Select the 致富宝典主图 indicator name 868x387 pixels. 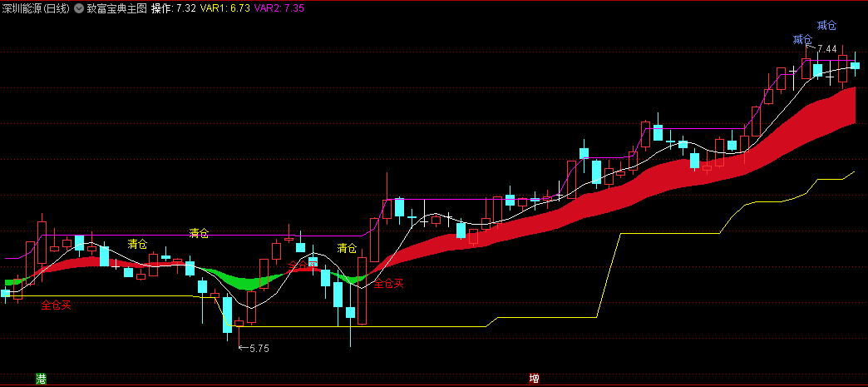[x=116, y=8]
